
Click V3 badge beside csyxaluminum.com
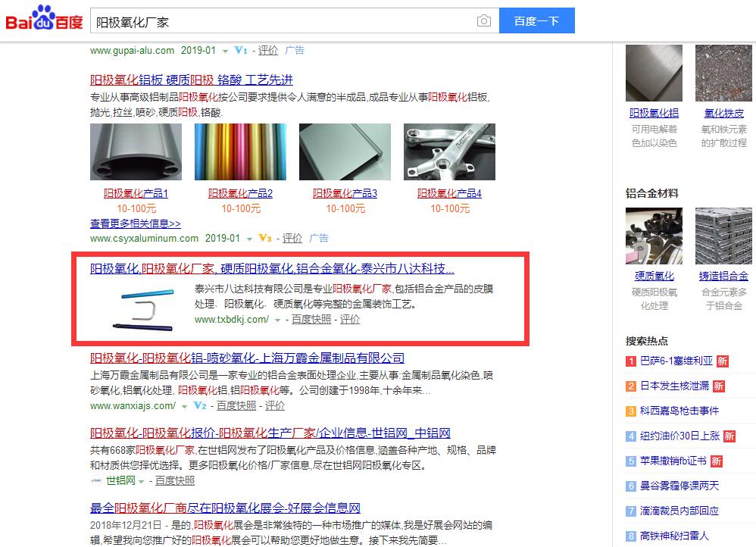click(x=265, y=238)
